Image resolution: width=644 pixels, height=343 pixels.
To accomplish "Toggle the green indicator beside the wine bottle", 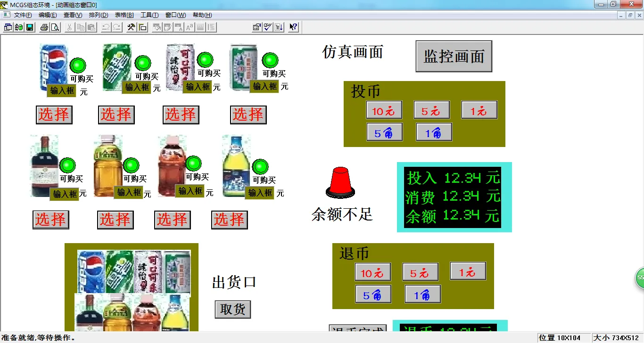I will pos(67,166).
